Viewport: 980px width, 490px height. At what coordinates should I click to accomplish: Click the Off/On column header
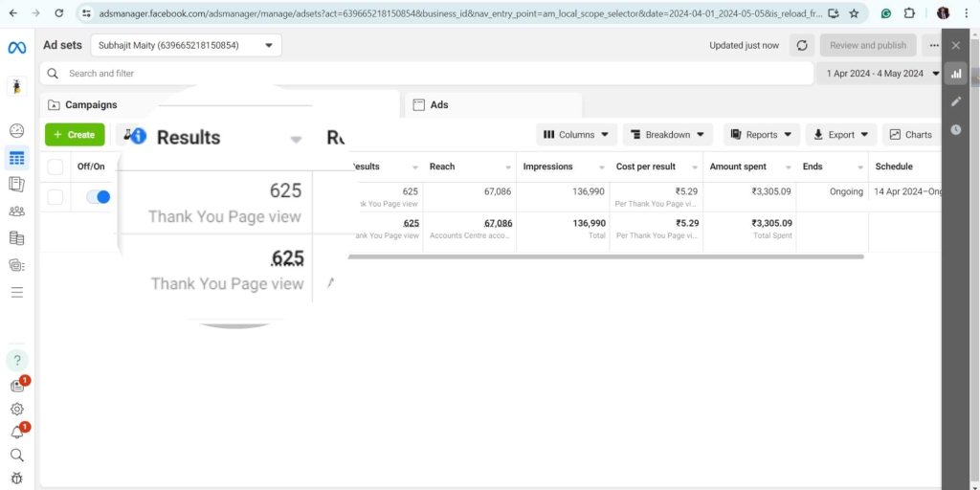pos(91,167)
